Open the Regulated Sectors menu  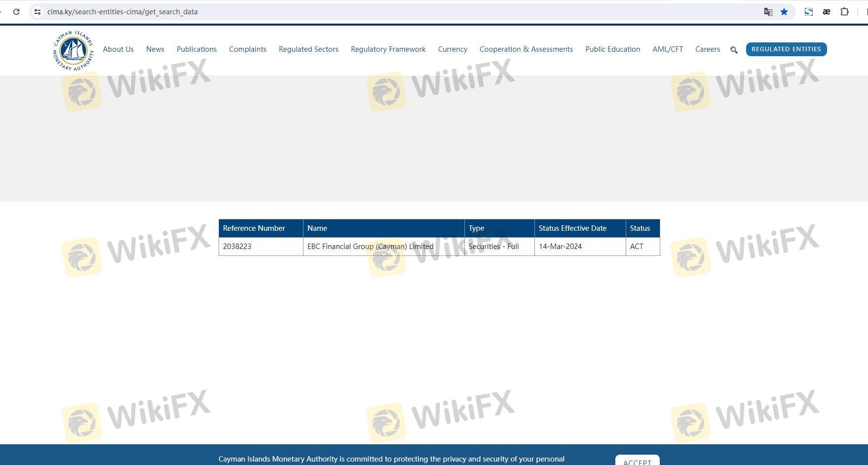coord(308,49)
